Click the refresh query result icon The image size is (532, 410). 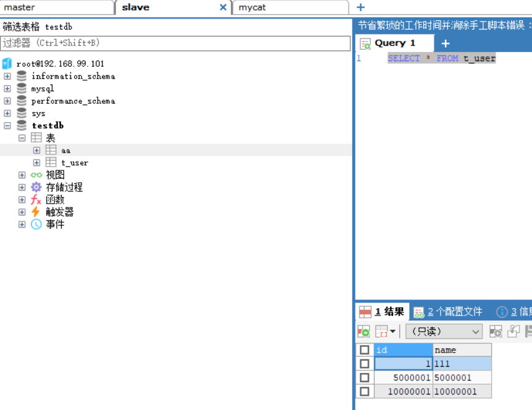(364, 332)
